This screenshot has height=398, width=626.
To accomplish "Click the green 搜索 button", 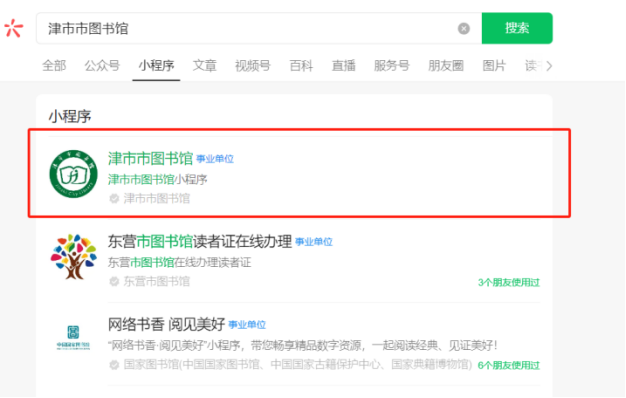I will point(517,28).
